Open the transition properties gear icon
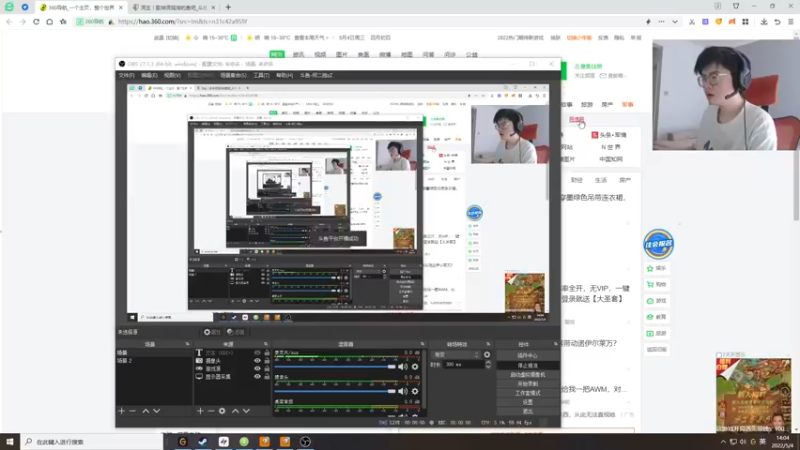The image size is (800, 450). point(487,355)
